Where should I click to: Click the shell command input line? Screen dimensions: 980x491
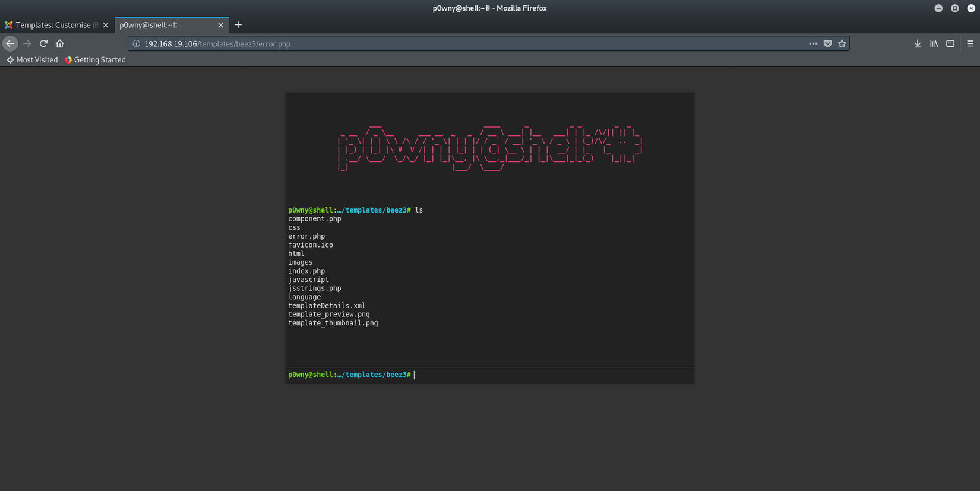[552, 375]
